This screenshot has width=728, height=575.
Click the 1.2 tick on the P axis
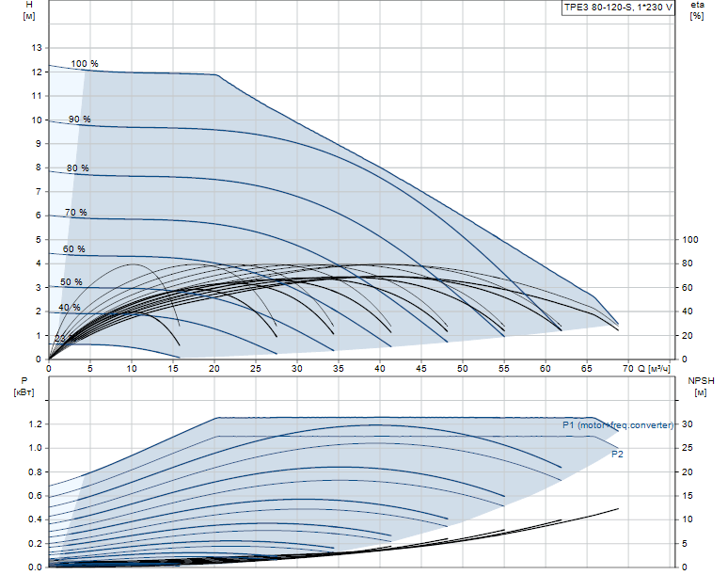(35, 424)
